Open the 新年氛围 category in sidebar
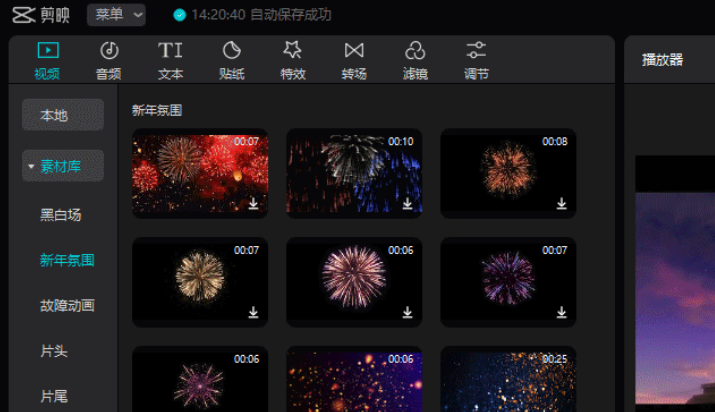Screen dimensions: 715x412 (67, 260)
